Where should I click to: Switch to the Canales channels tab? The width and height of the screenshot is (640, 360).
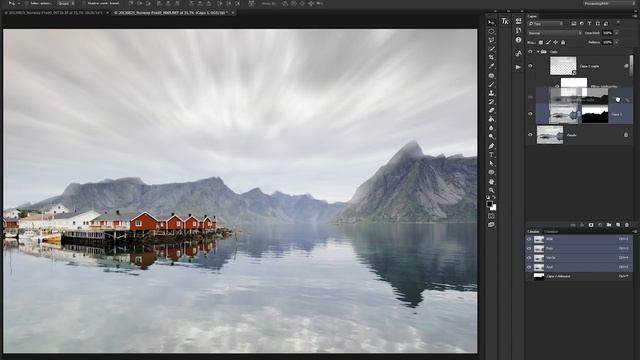point(533,231)
